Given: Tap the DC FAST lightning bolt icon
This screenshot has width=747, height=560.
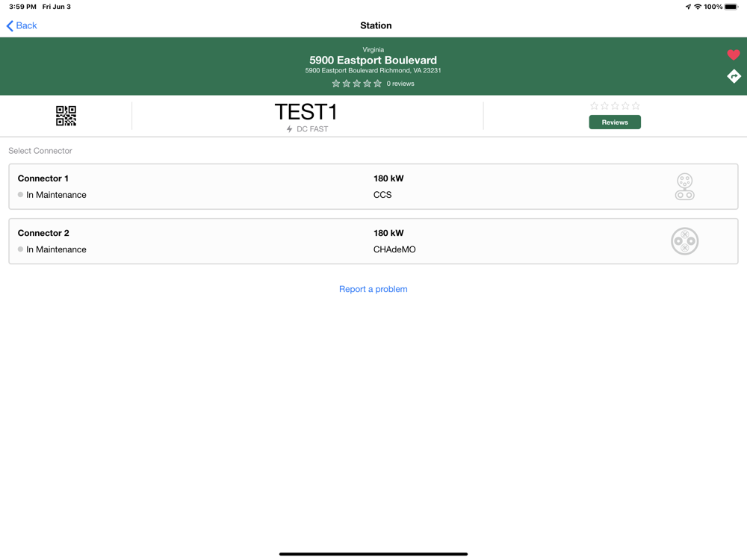Looking at the screenshot, I should 289,129.
